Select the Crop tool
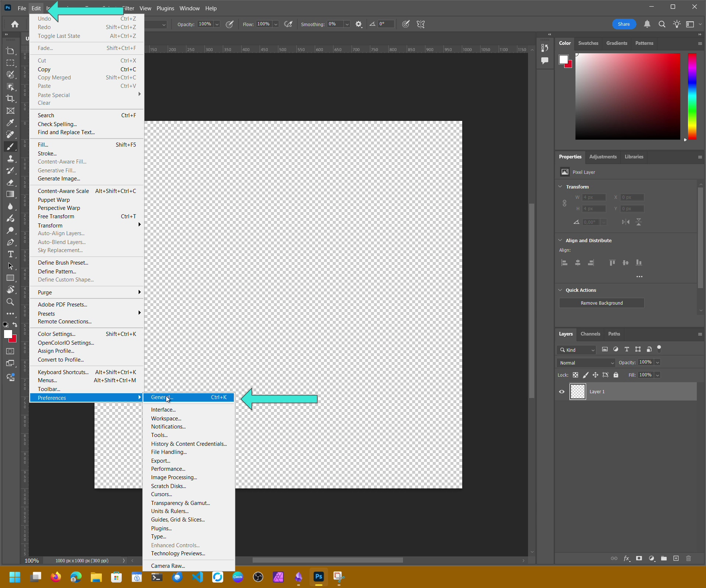This screenshot has width=706, height=588. (x=10, y=98)
